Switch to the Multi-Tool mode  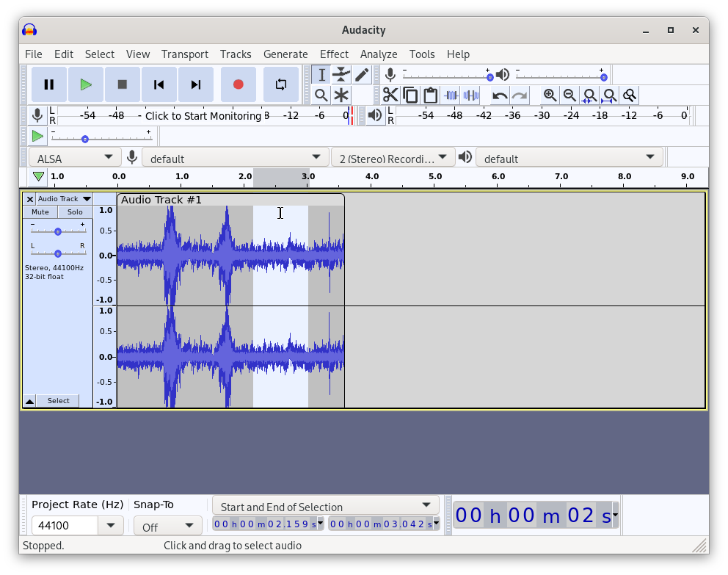(x=341, y=95)
